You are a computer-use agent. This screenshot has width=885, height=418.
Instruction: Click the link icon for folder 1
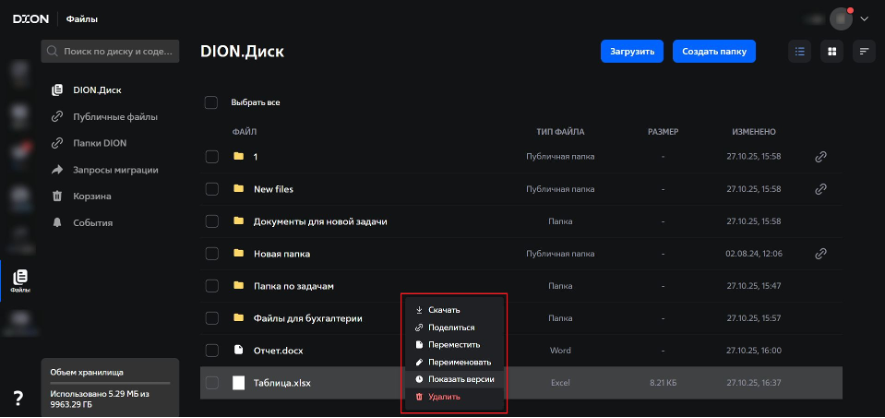coord(820,157)
